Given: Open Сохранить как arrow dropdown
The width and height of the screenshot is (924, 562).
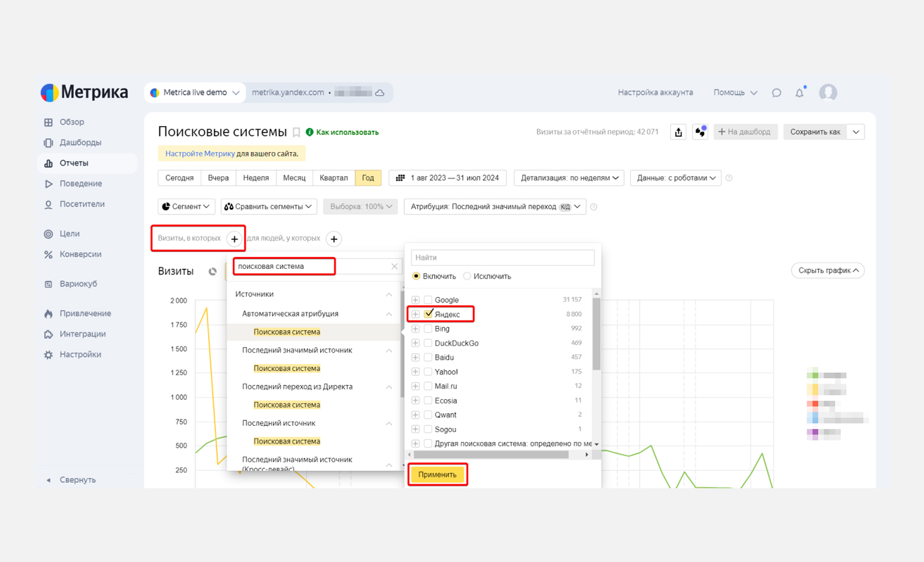Looking at the screenshot, I should (856, 132).
